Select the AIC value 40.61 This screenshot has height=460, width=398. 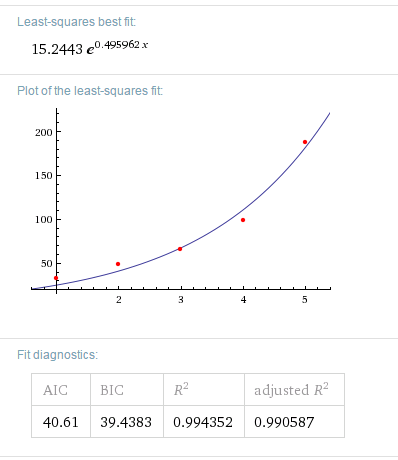[x=61, y=422]
